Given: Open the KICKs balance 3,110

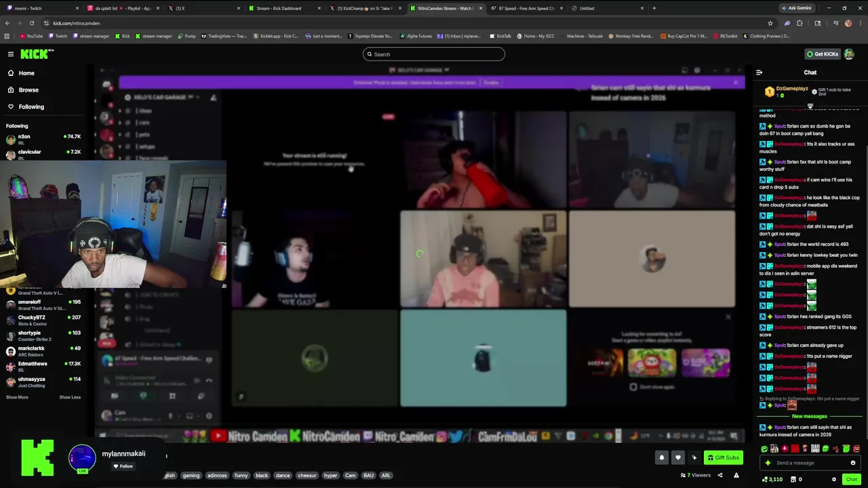Looking at the screenshot, I should 772,479.
